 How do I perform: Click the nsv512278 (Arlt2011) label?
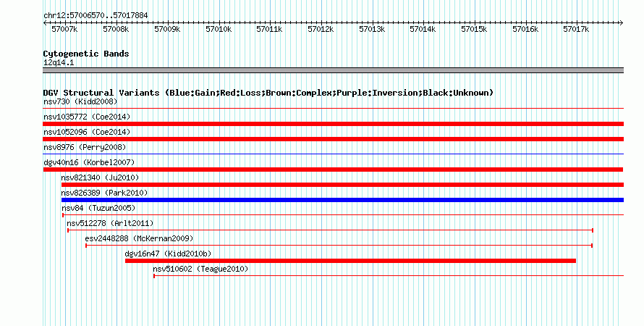tap(110, 223)
